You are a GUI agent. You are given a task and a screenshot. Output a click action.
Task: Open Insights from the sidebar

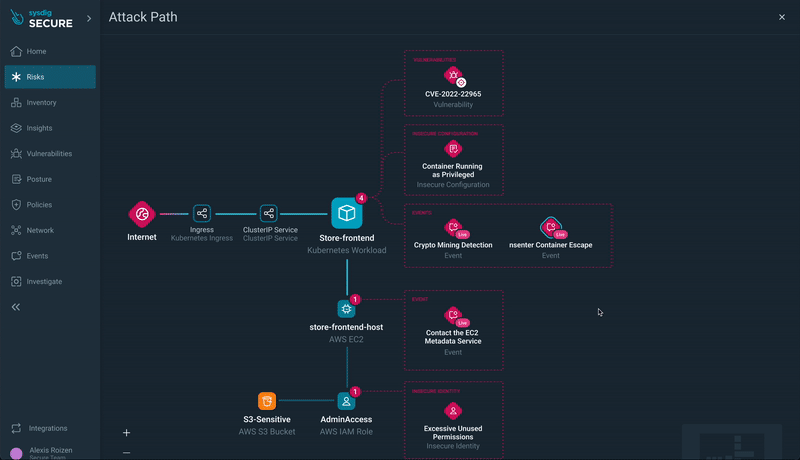tap(49, 128)
